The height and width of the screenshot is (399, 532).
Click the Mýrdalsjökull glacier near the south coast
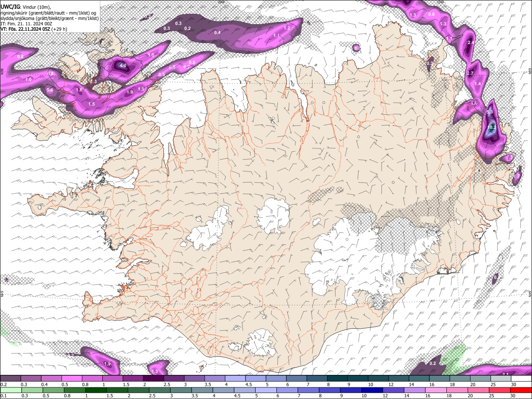click(x=261, y=343)
